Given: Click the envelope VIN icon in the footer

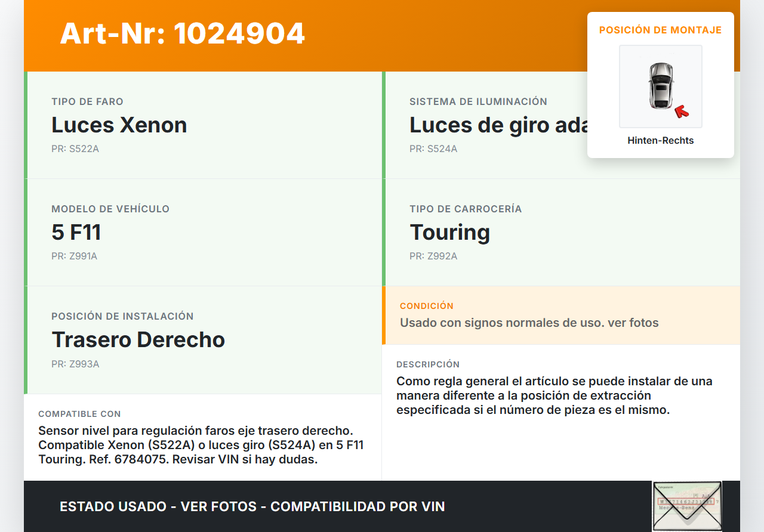Looking at the screenshot, I should 687,506.
